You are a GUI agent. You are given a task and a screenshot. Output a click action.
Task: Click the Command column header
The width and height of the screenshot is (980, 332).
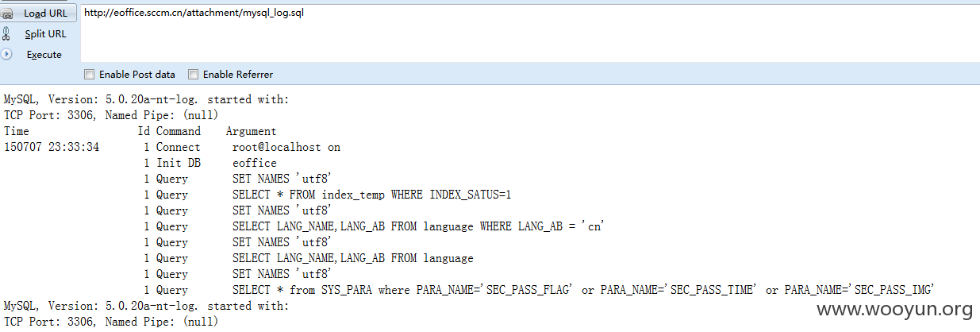[x=179, y=131]
